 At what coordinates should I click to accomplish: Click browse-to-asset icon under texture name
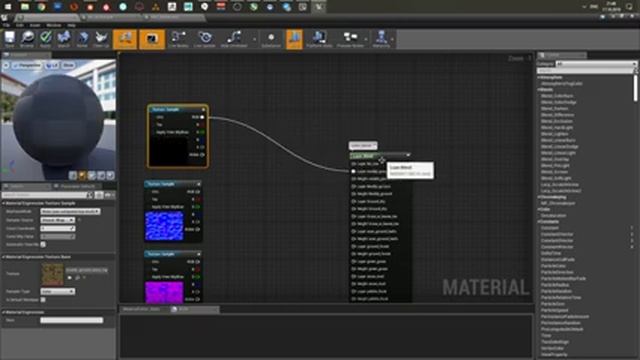point(77,278)
